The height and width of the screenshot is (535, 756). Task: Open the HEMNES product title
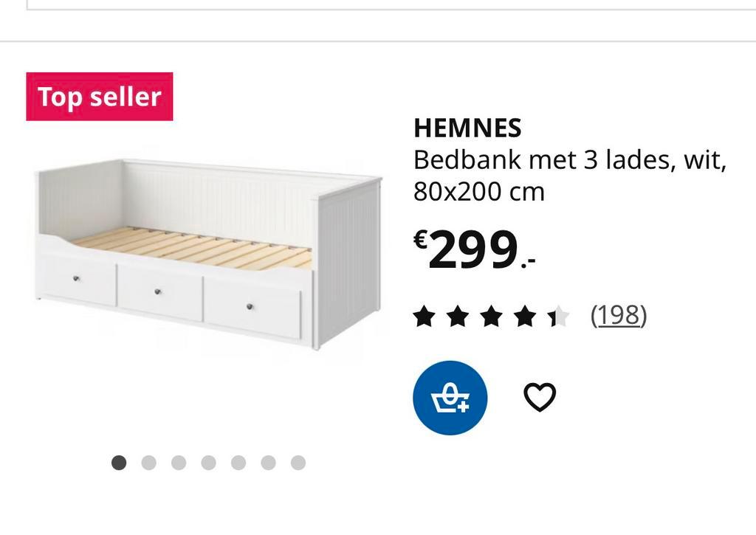coord(467,128)
